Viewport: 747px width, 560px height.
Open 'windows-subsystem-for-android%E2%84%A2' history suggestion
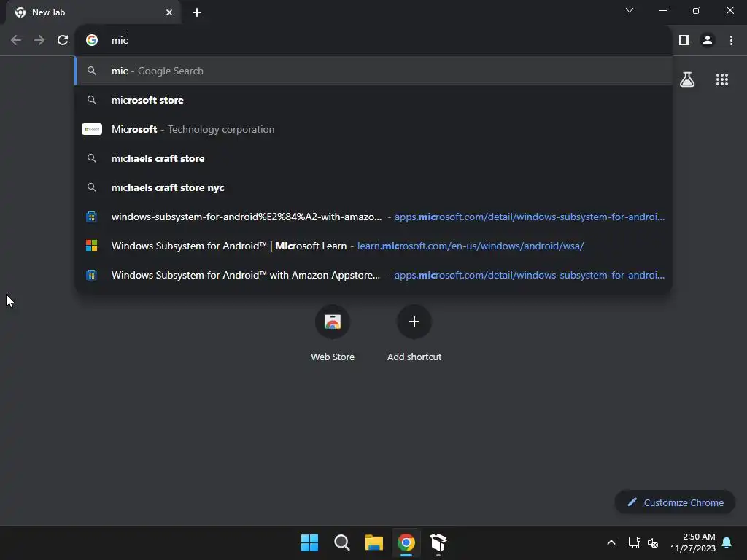click(x=373, y=217)
